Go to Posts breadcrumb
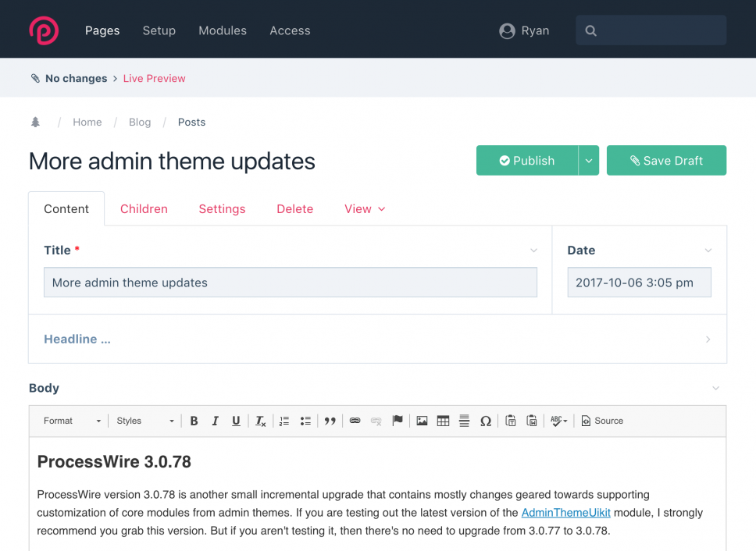 [x=191, y=123]
